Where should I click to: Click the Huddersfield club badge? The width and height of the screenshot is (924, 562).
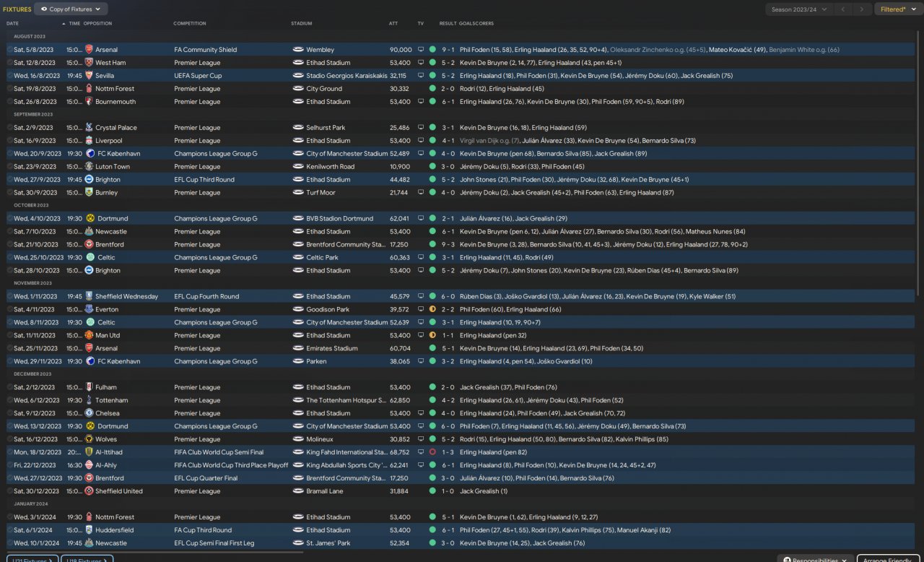click(x=90, y=531)
